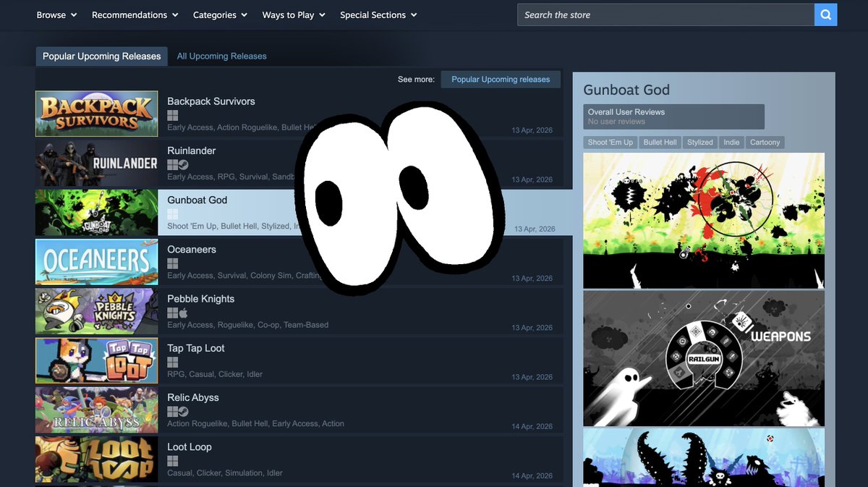The width and height of the screenshot is (868, 487).
Task: Click the Windows icon under Gunboat God
Action: pyautogui.click(x=171, y=213)
